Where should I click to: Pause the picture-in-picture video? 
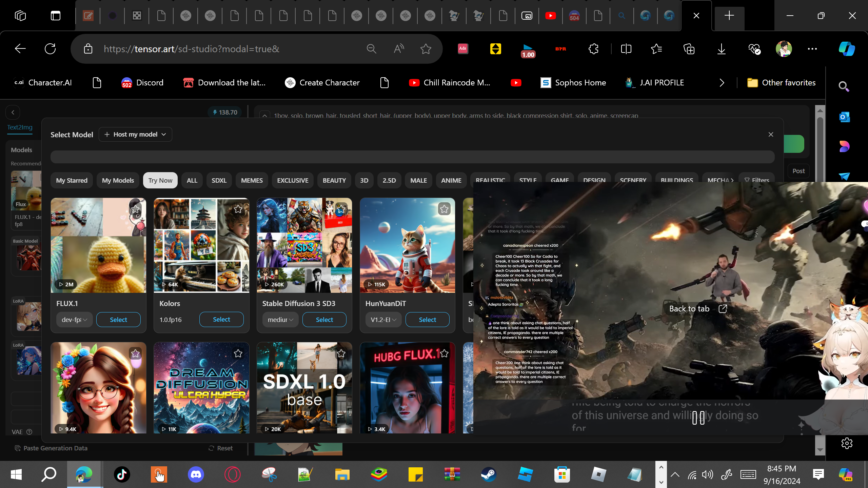pyautogui.click(x=698, y=418)
